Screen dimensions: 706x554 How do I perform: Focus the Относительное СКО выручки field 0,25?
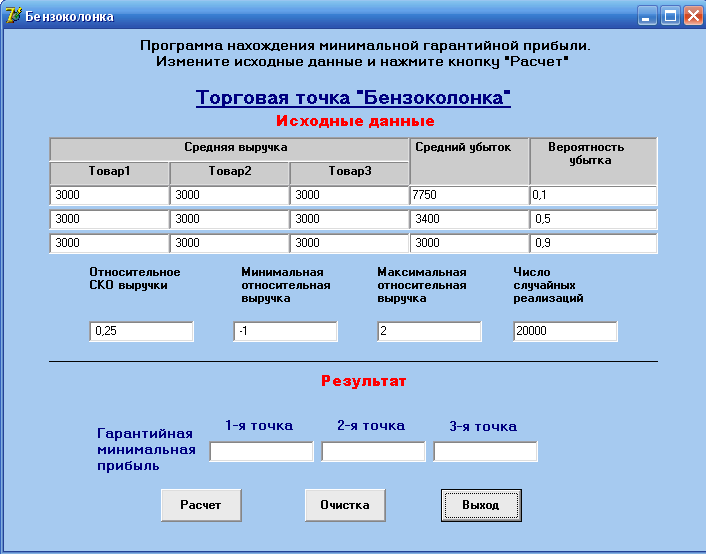tap(141, 331)
